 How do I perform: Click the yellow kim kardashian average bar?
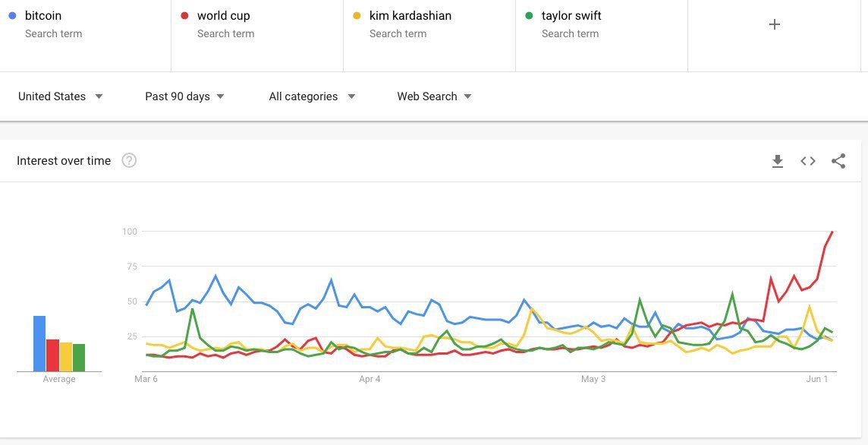click(x=66, y=357)
